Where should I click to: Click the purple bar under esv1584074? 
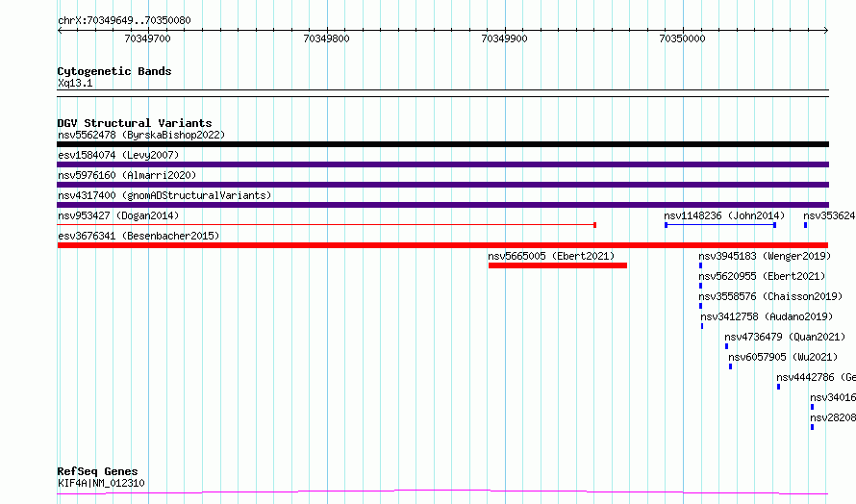coord(442,164)
